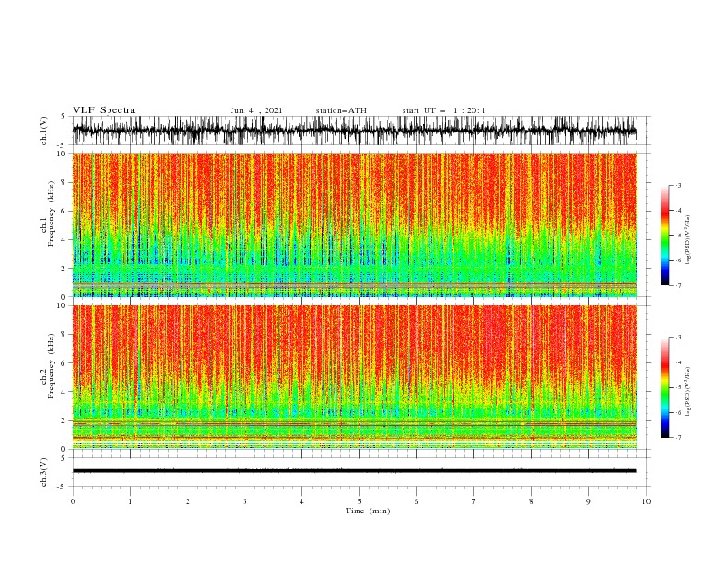Click the '-3' label on ch.1 color scale
Screen dimensions: 728x563
[x=677, y=185]
